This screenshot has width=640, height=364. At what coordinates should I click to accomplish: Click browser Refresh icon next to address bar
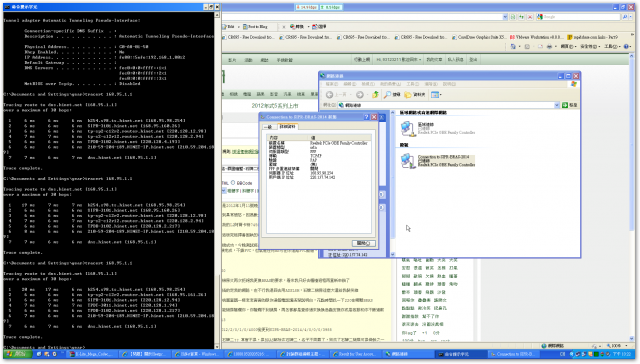(x=521, y=17)
